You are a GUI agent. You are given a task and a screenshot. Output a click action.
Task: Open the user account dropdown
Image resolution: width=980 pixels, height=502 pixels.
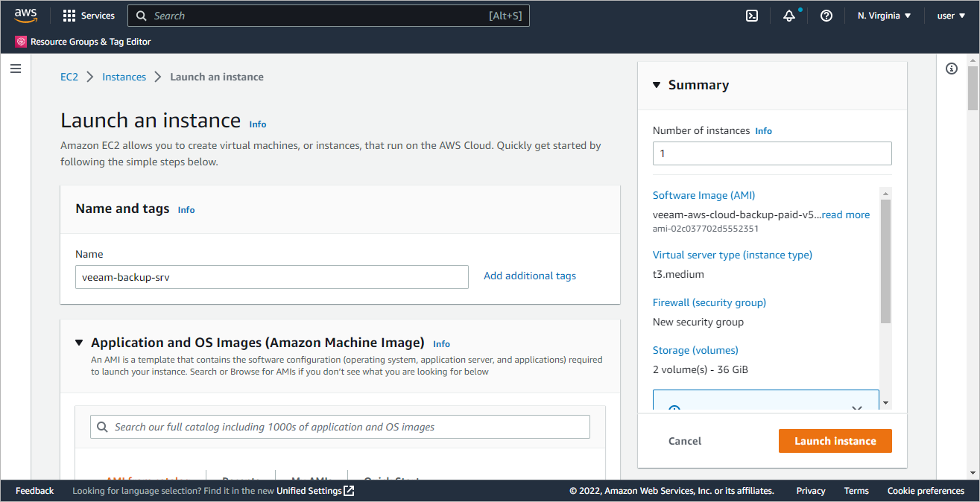click(950, 15)
